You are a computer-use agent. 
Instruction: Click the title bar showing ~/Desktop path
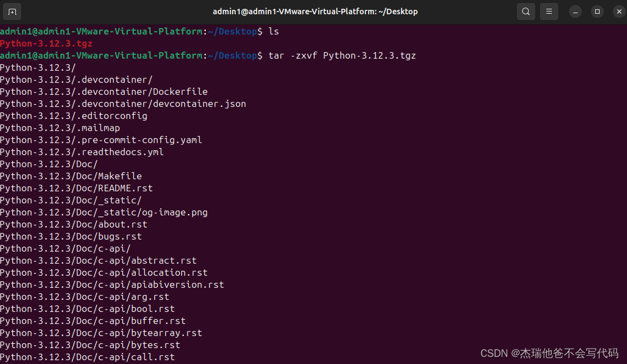coord(315,11)
